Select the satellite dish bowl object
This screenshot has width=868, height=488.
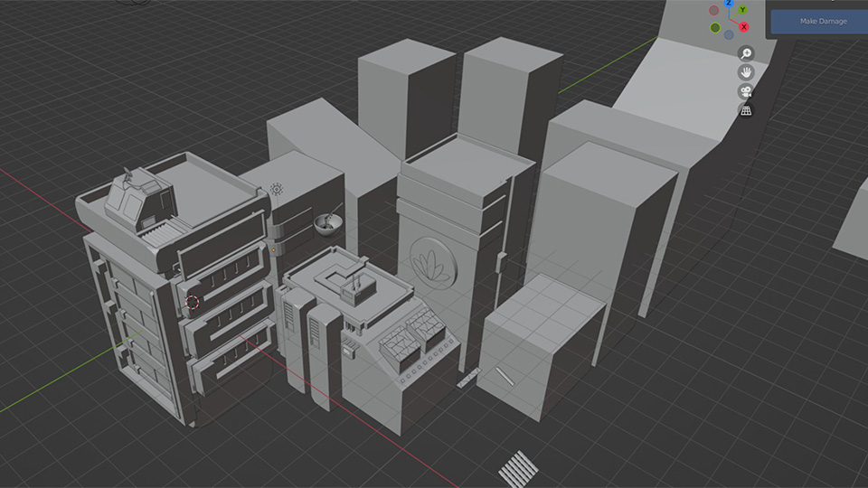(325, 221)
